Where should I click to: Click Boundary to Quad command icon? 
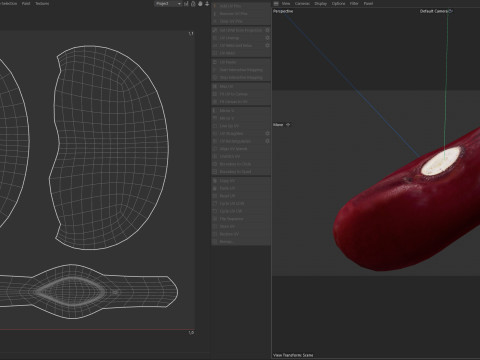tap(215, 172)
